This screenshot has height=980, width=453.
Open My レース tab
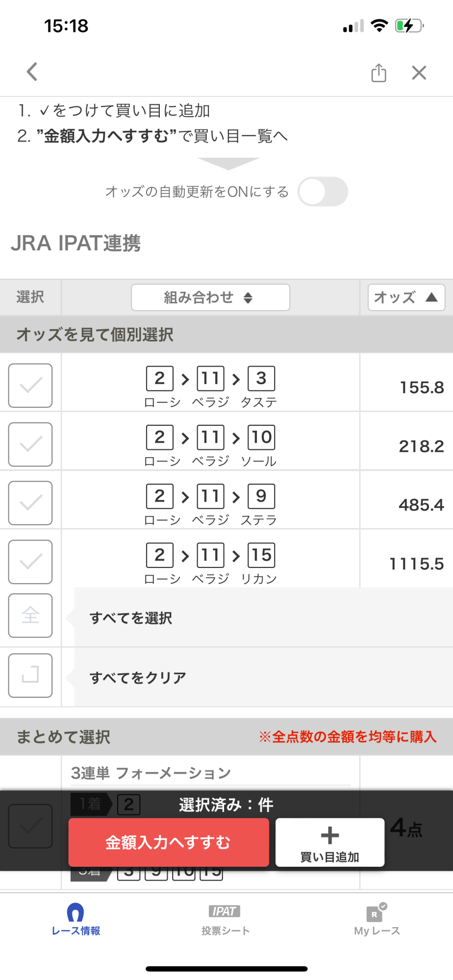377,919
